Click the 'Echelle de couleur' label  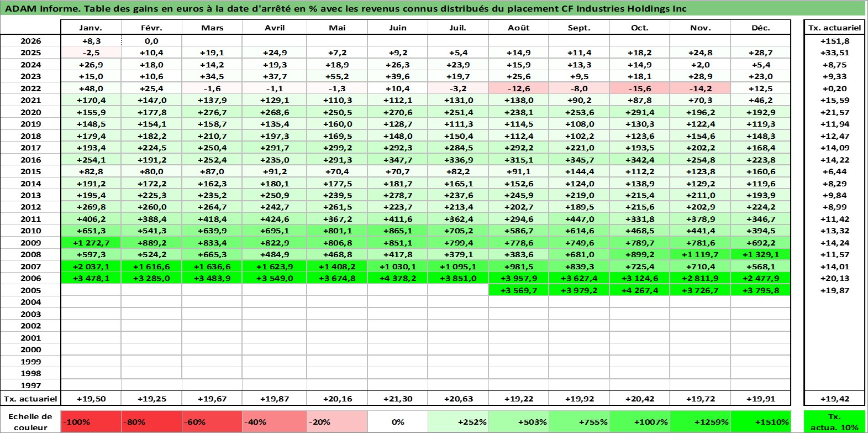click(x=30, y=421)
